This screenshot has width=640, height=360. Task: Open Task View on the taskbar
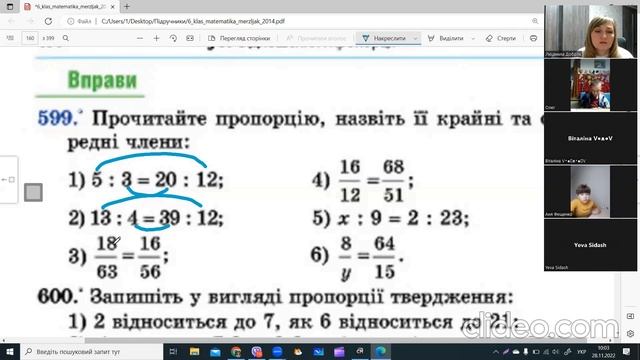tap(173, 351)
